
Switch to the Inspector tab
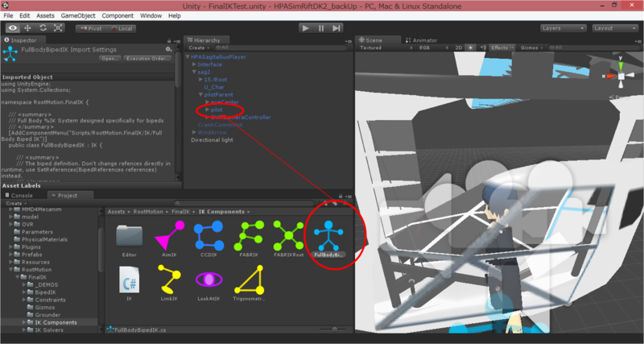point(23,40)
